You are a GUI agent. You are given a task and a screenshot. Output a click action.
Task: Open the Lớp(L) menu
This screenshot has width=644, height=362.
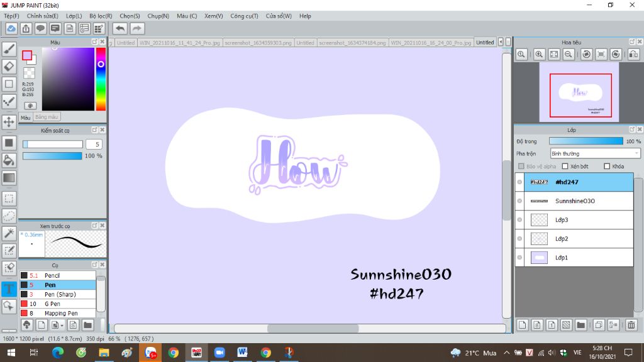74,16
